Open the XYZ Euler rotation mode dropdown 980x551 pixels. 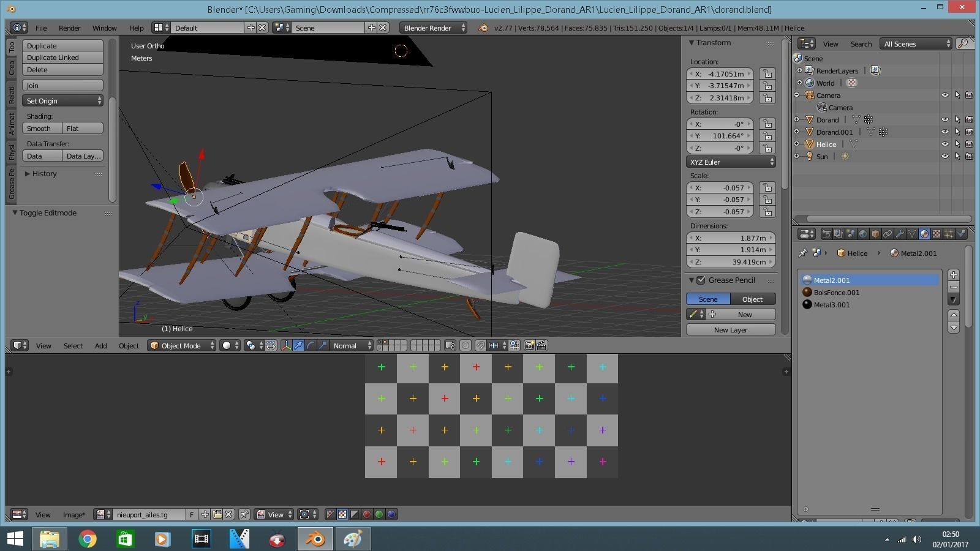pos(731,162)
